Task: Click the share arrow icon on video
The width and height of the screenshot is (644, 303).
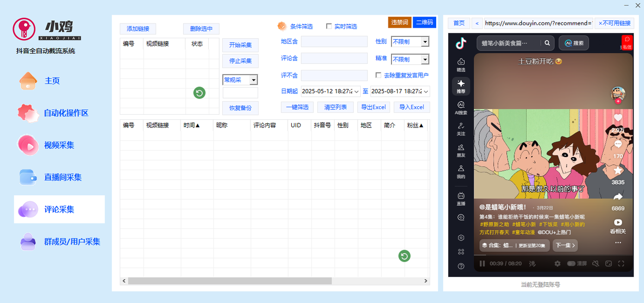Action: tap(618, 196)
